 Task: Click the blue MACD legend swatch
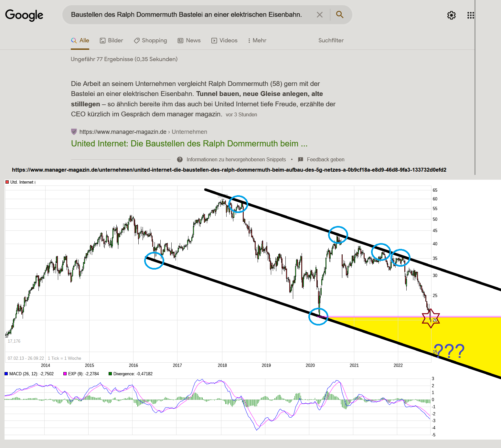[x=6, y=374]
